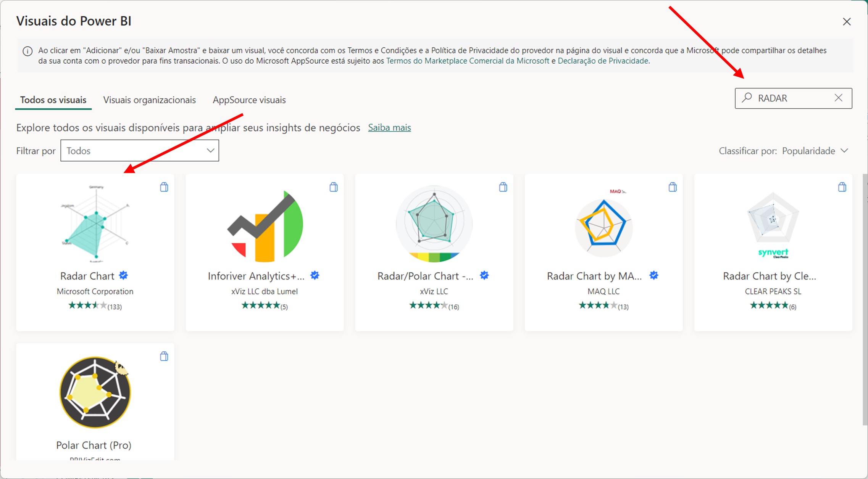
Task: Close the Visuais do Power BI dialog
Action: tap(847, 22)
